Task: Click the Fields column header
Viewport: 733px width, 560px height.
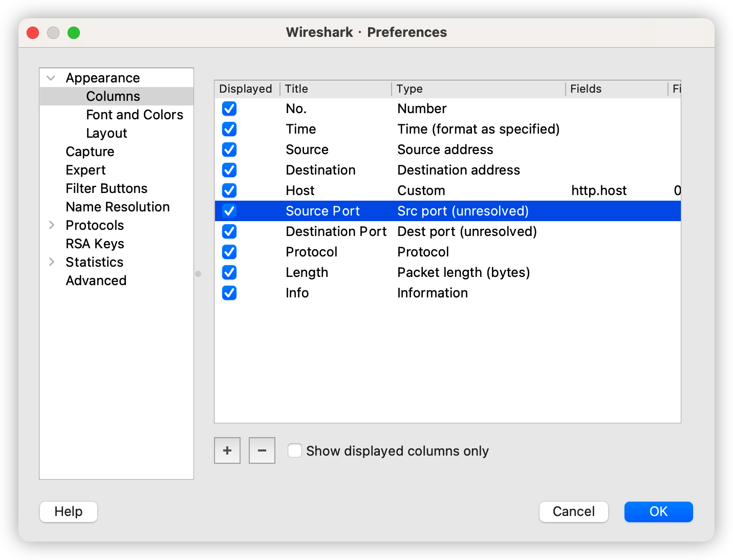Action: [617, 89]
